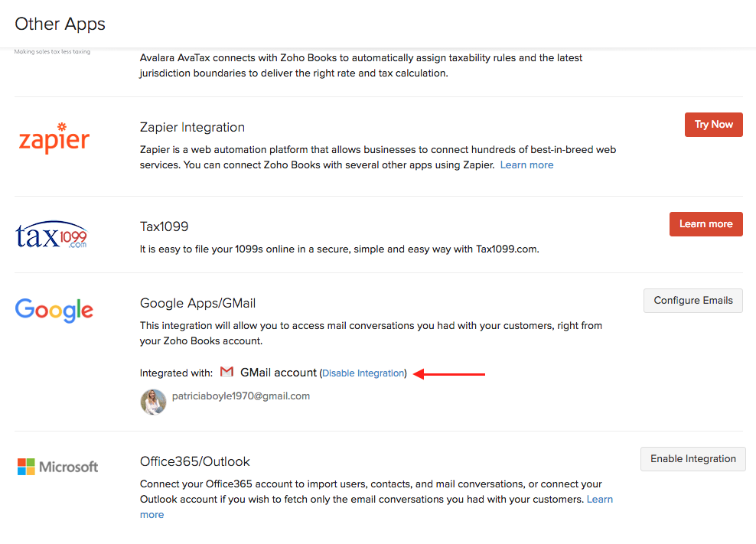
Task: Click the Microsoft logo
Action: click(x=58, y=467)
